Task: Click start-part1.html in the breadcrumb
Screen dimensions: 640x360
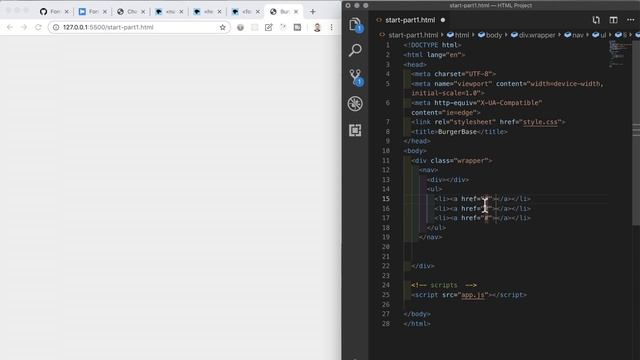Action: 413,35
